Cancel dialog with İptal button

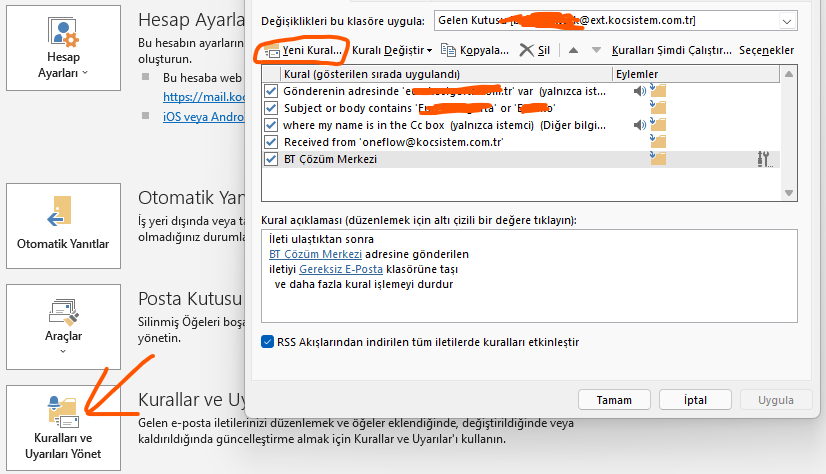point(695,400)
